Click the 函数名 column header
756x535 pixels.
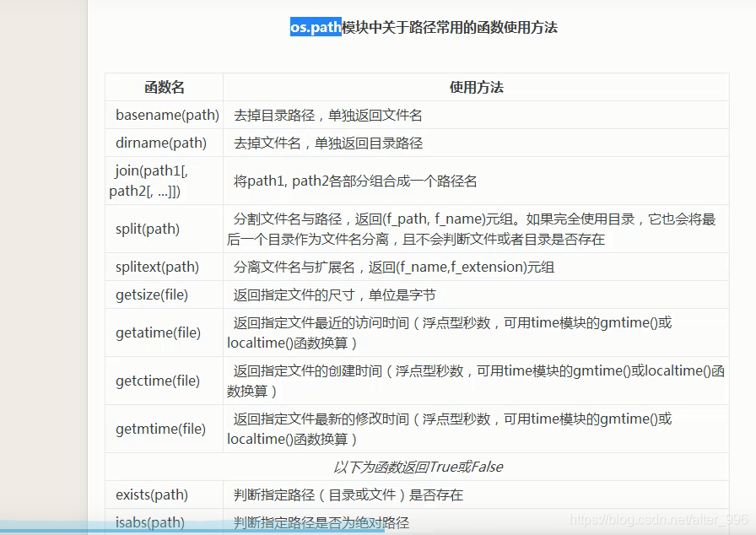click(x=163, y=87)
